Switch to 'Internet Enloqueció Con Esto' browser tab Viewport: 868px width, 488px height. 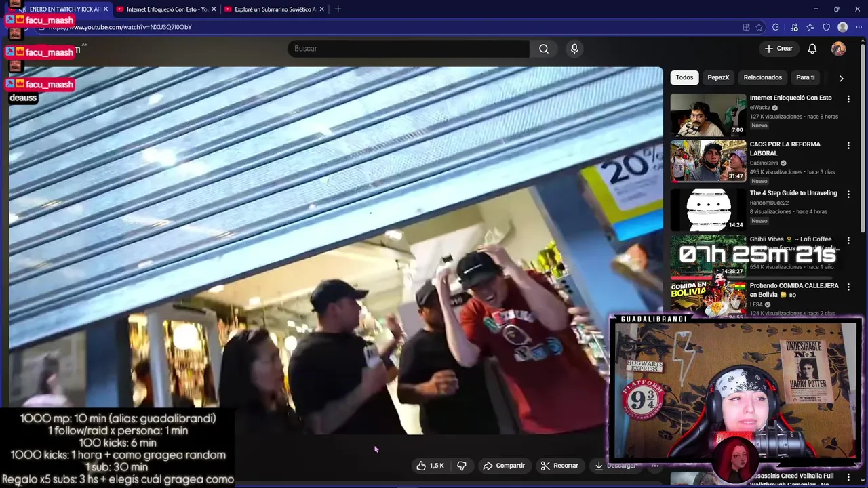(167, 9)
